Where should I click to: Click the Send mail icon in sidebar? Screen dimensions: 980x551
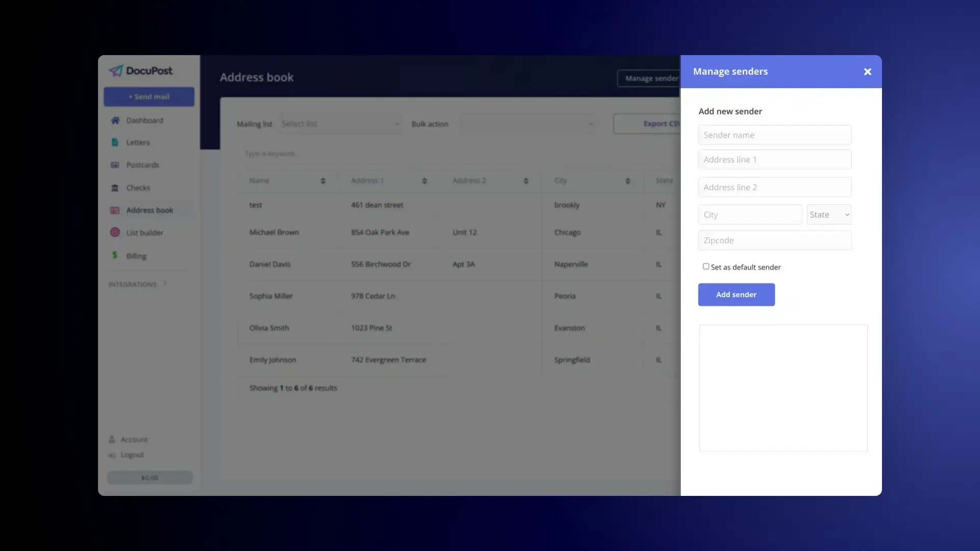[150, 97]
